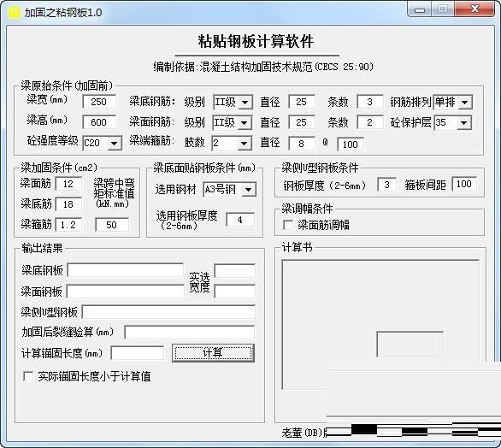Image resolution: width=501 pixels, height=448 pixels.
Task: Focus the 选用钢板厚度 field
Action: click(240, 220)
